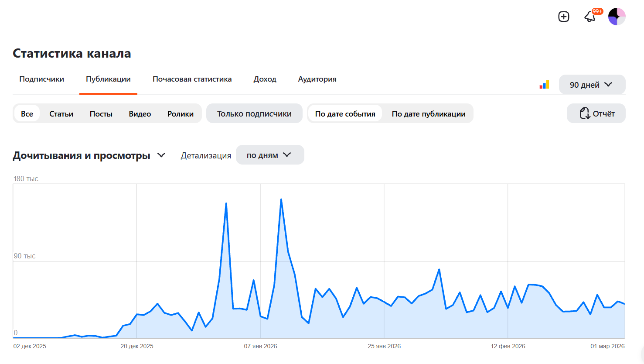The image size is (644, 364).
Task: Click the highest peak on the chart
Action: click(281, 199)
